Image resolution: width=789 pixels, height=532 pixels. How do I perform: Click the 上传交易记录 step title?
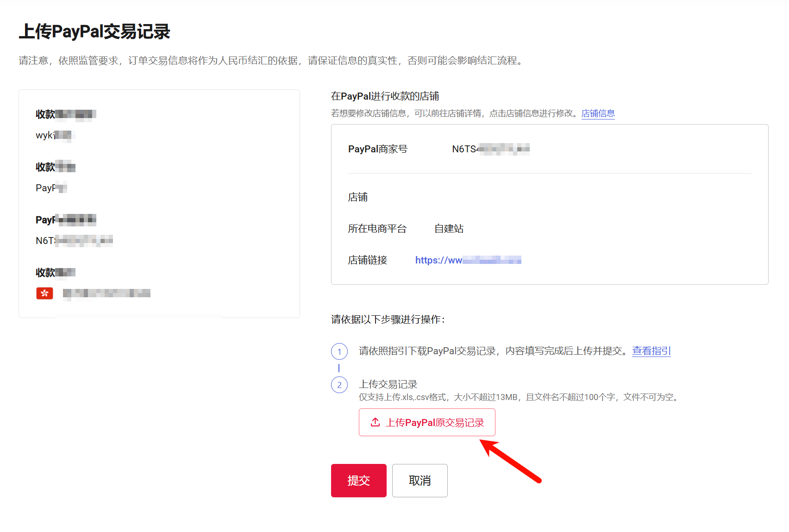point(388,384)
